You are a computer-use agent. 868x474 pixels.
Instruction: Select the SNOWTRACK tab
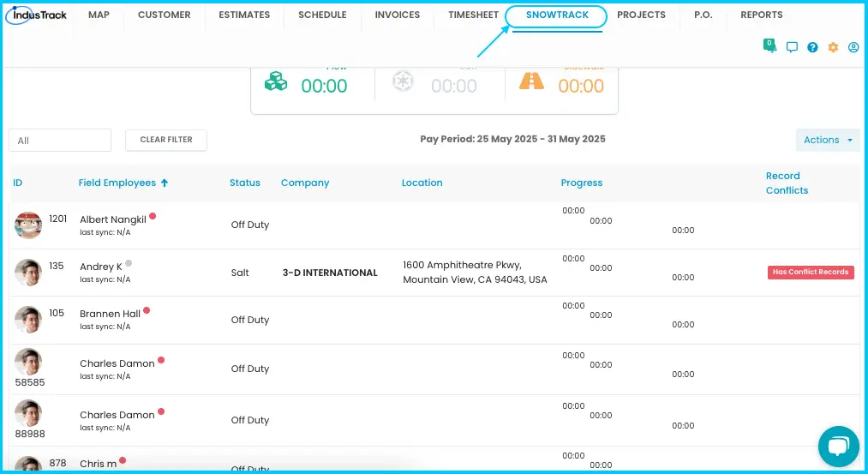tap(557, 15)
